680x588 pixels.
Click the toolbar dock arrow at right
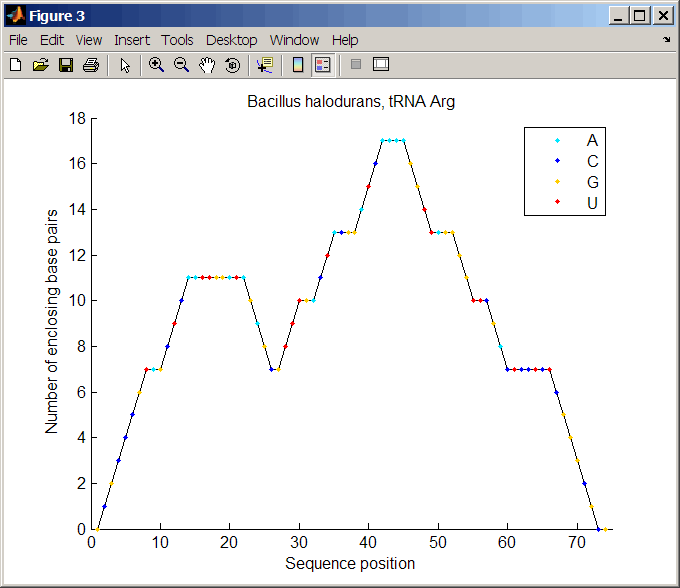tap(667, 39)
